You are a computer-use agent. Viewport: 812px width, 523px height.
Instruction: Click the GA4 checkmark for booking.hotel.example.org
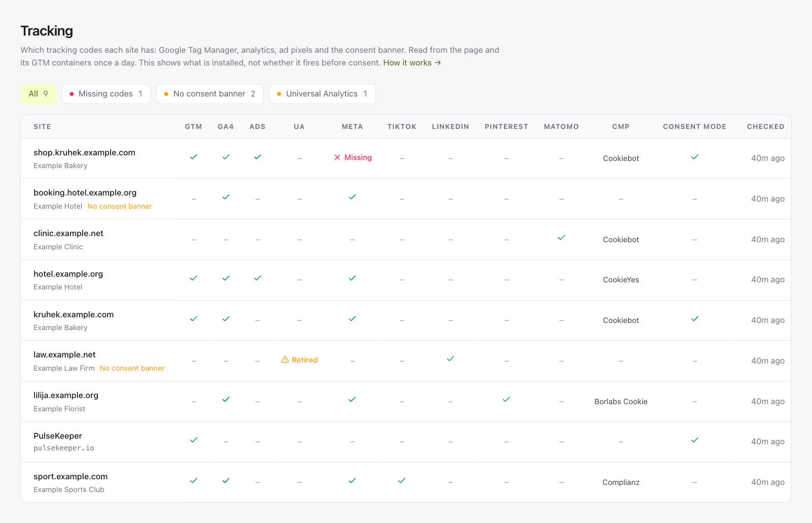[226, 197]
